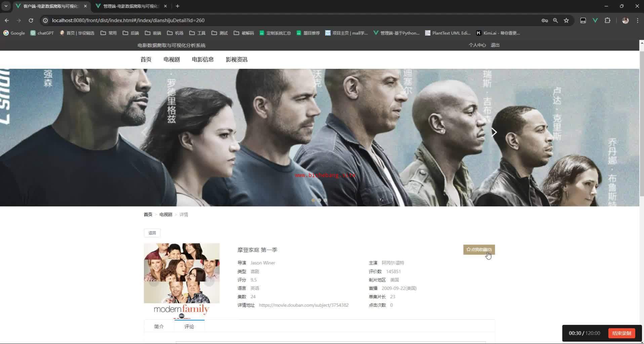Image resolution: width=644 pixels, height=344 pixels.
Task: Go back to the previous browser page
Action: coord(7,20)
